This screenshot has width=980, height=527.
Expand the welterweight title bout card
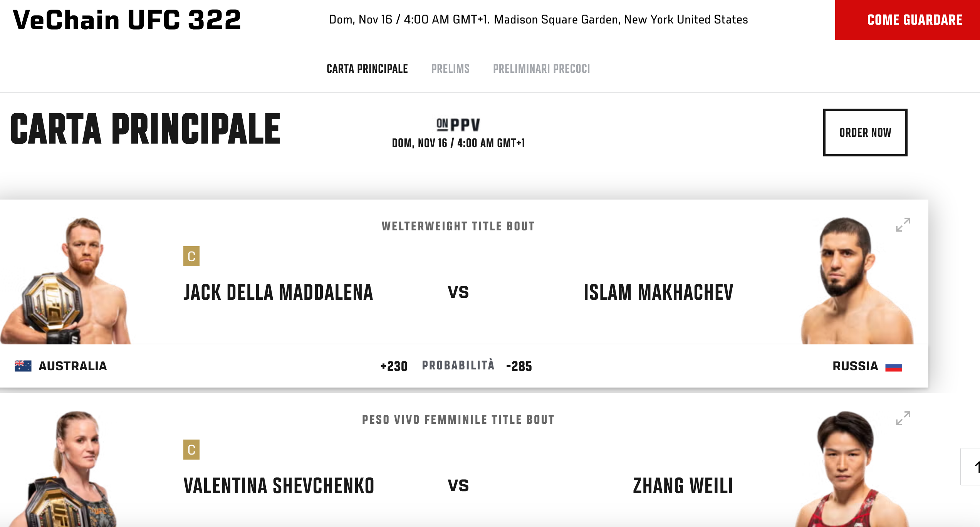tap(903, 225)
